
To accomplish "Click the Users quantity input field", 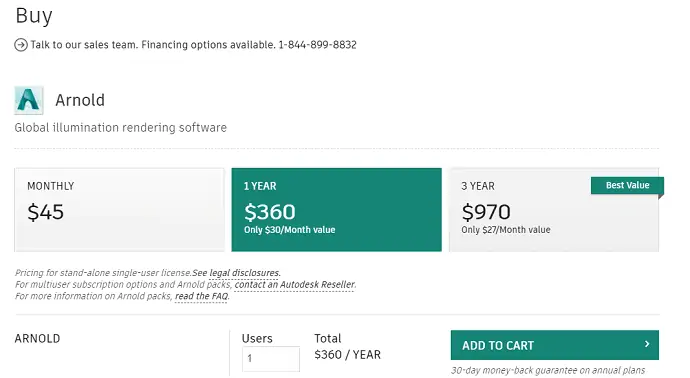I will click(271, 359).
